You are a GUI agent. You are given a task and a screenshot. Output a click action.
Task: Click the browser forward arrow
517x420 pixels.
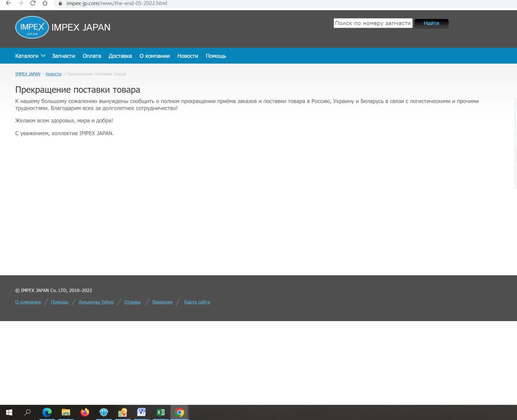coord(20,3)
